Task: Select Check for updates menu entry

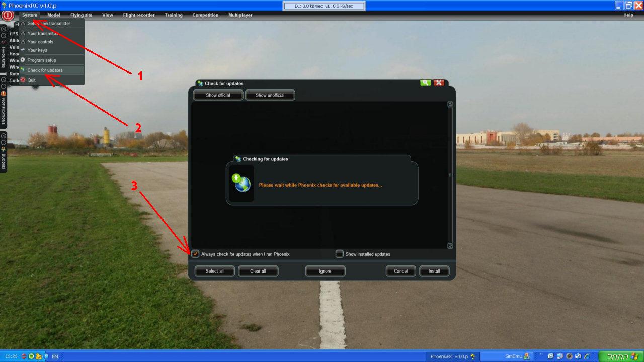Action: click(x=52, y=70)
